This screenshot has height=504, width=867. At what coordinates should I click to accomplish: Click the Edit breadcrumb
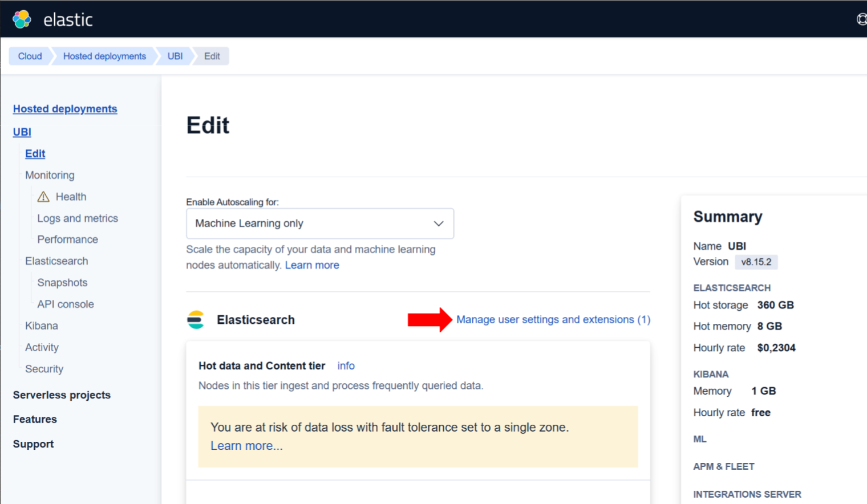(x=212, y=56)
